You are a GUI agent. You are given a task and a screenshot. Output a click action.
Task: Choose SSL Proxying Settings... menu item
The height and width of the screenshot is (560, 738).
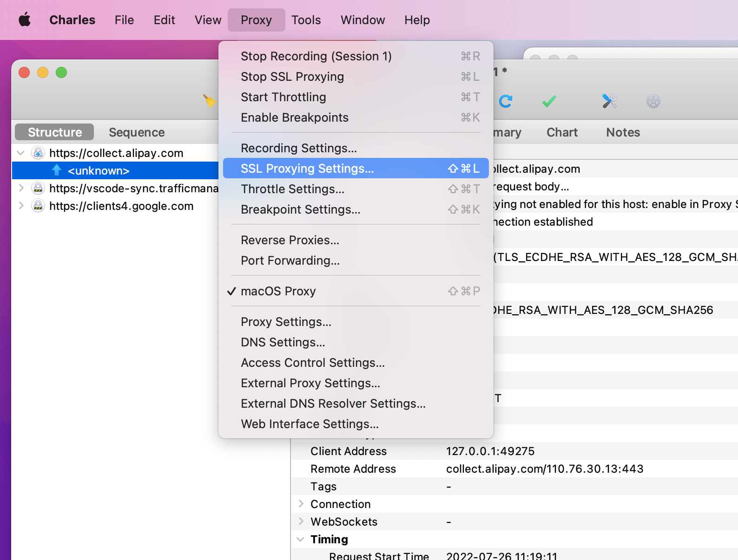click(x=356, y=168)
